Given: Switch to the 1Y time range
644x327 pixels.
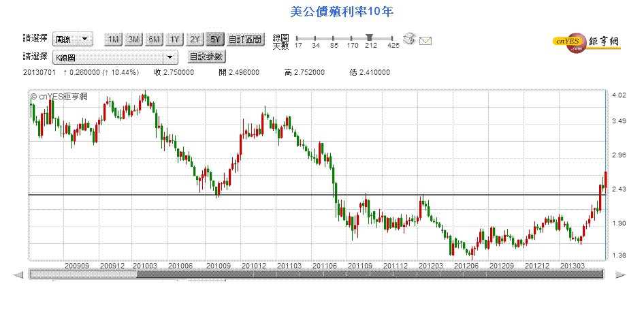Looking at the screenshot, I should pyautogui.click(x=174, y=40).
